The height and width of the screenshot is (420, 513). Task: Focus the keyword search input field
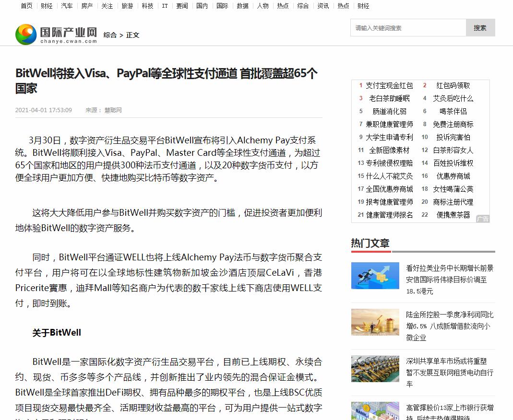pyautogui.click(x=408, y=28)
